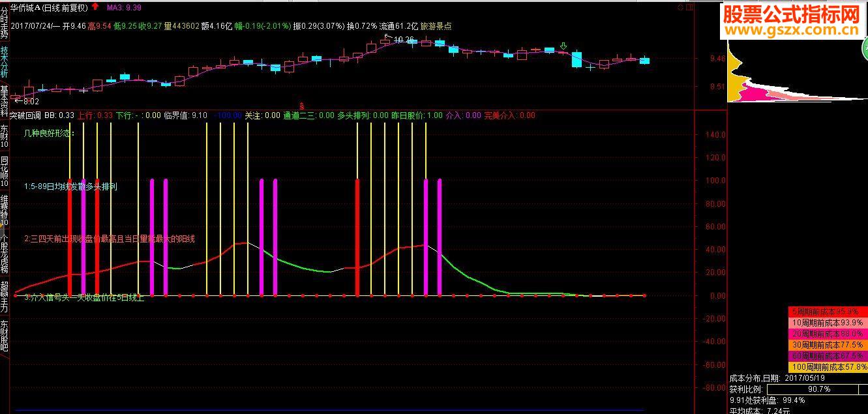Open the 个股龙虎榜 sidebar tab
Viewport: 868px width, 414px height.
click(x=5, y=254)
